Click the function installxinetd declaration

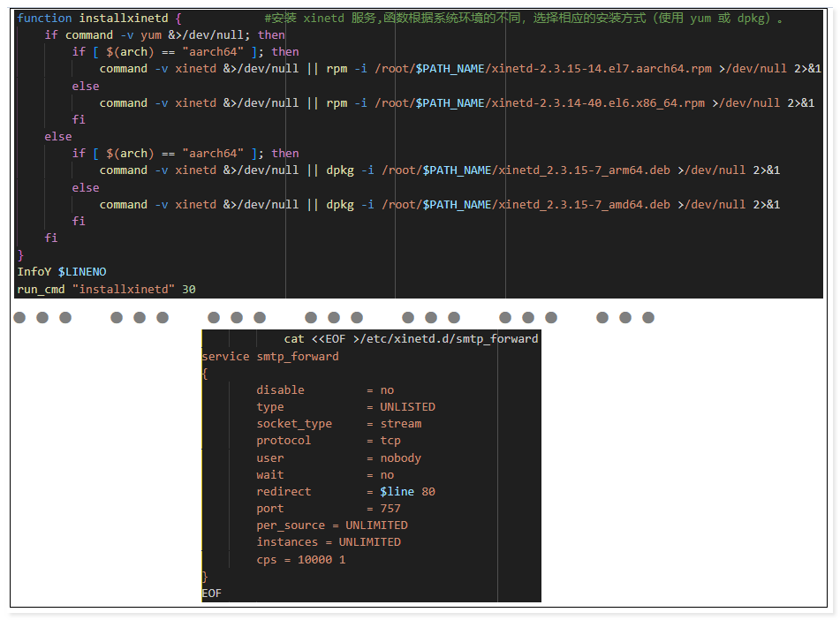point(99,18)
